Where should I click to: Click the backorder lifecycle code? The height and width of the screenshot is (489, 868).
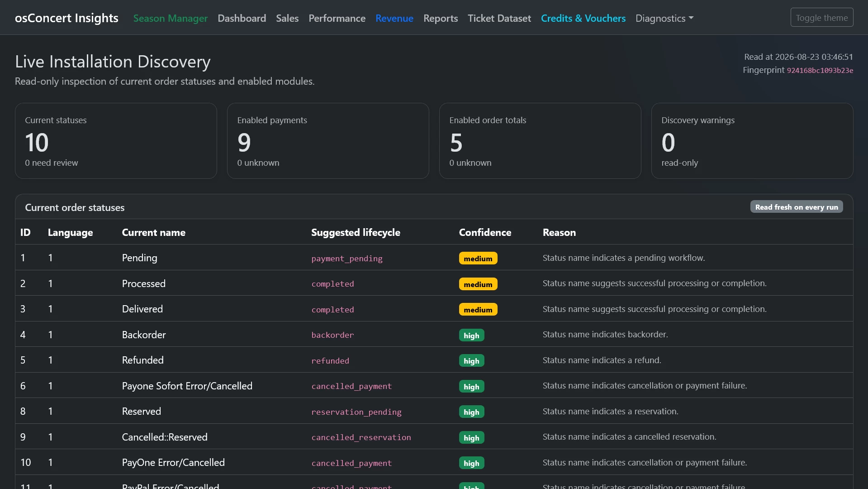332,335
